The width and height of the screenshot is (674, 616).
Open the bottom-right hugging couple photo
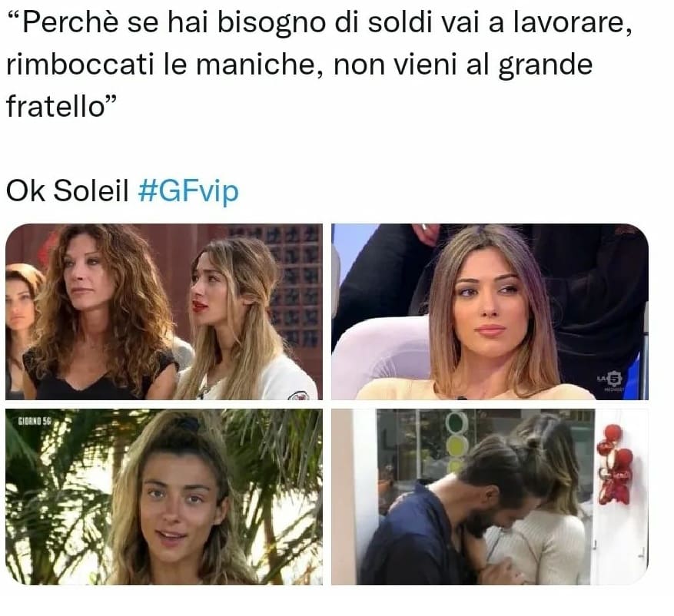tap(490, 497)
